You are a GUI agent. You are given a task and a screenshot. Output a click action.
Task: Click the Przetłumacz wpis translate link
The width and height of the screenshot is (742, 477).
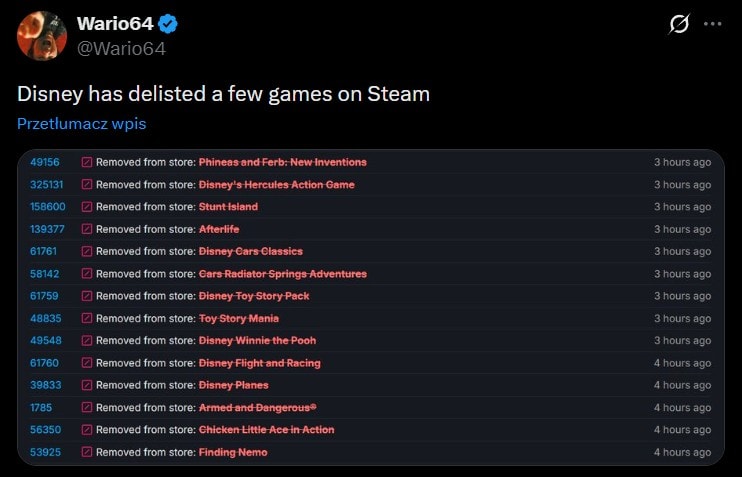[x=81, y=124]
